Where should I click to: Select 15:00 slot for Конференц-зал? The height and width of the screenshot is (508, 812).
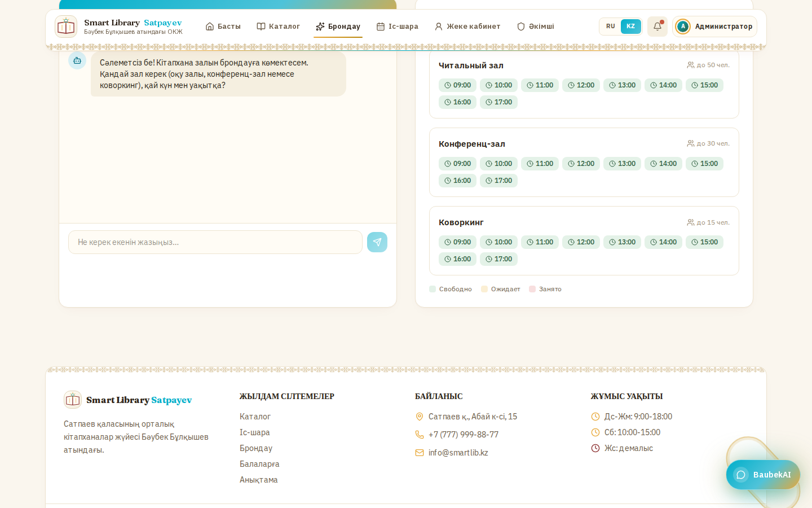[705, 164]
